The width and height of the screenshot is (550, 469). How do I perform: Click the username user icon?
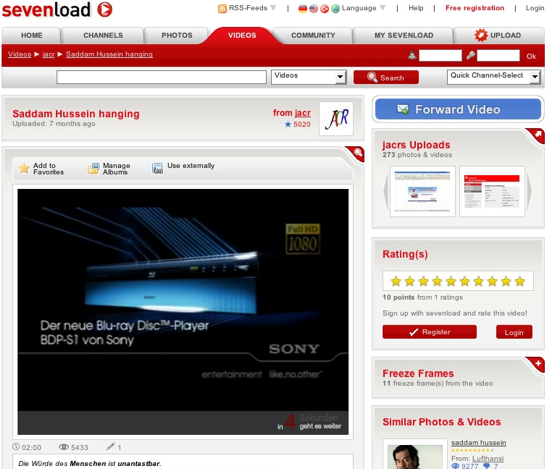412,55
